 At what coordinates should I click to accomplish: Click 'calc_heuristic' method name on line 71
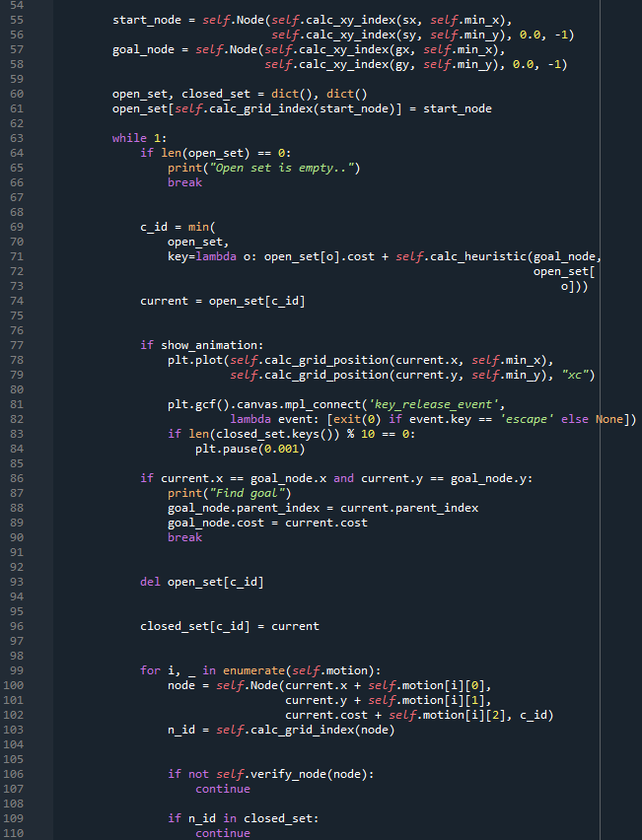478,256
